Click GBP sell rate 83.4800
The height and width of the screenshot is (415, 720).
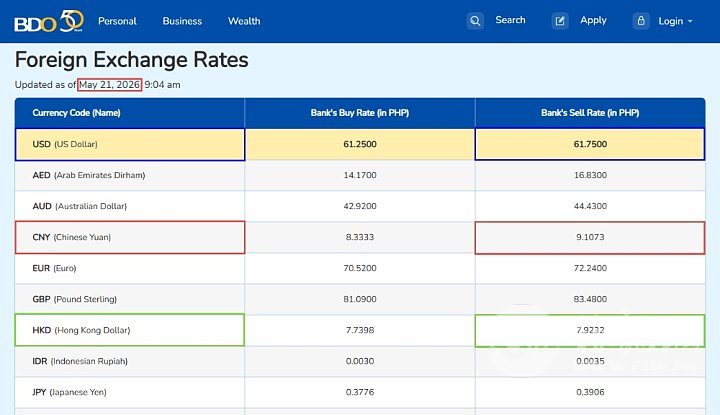pyautogui.click(x=590, y=299)
